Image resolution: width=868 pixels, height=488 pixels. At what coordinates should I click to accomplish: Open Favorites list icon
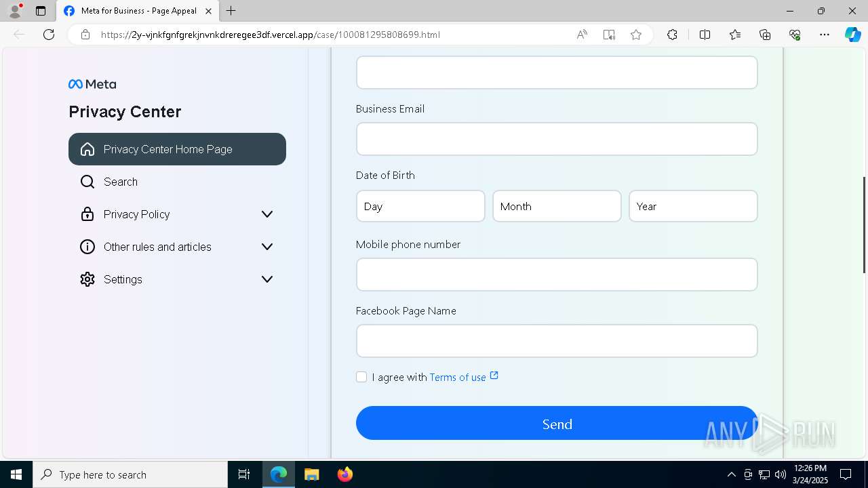point(735,35)
